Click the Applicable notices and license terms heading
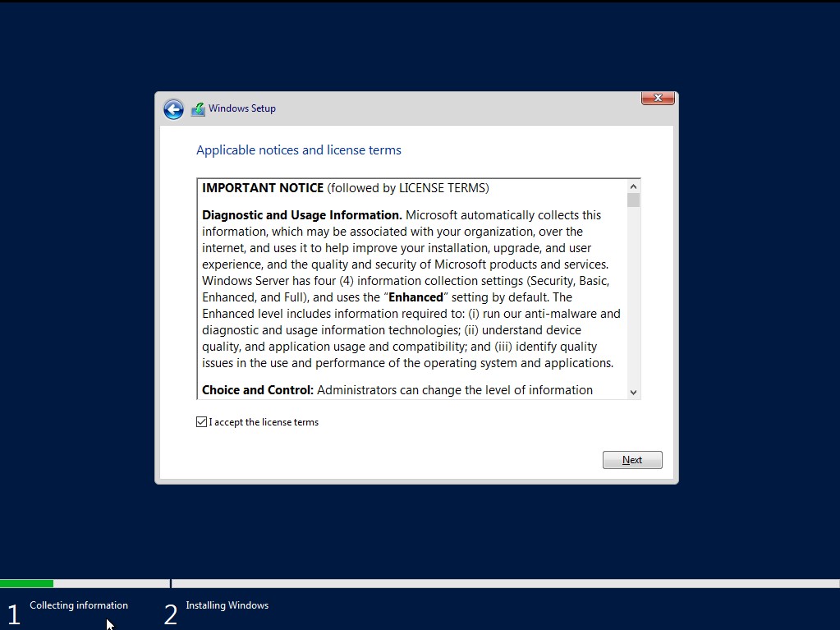Viewport: 840px width, 630px height. 298,149
